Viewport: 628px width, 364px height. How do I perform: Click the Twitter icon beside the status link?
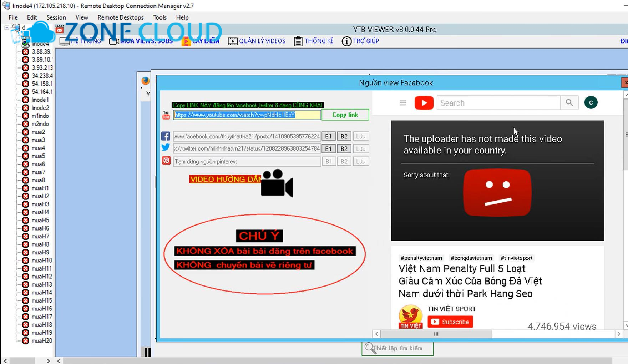[166, 148]
